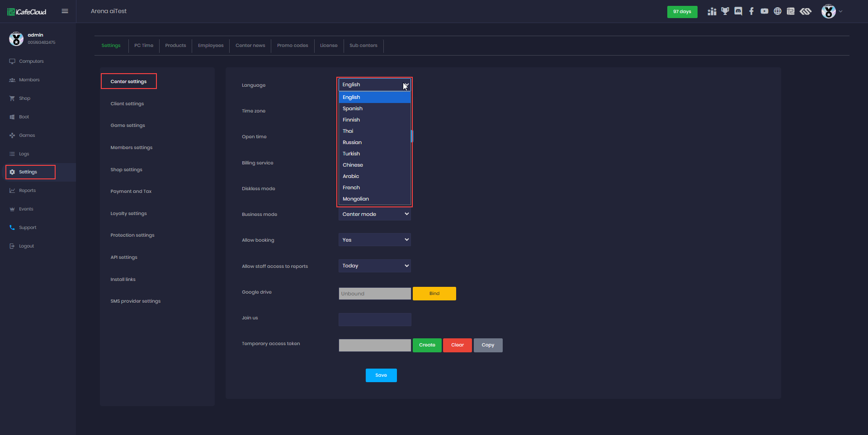Open the Promo codes tab
This screenshot has width=868, height=435.
292,46
